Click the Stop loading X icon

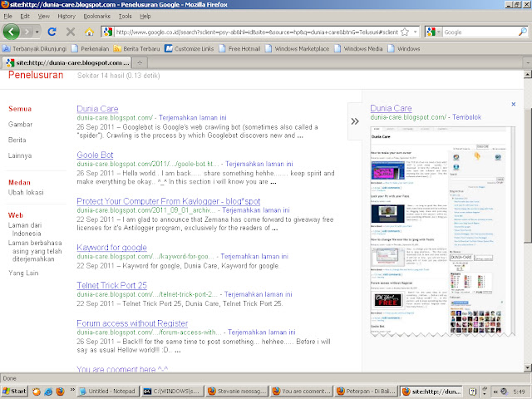pyautogui.click(x=71, y=32)
